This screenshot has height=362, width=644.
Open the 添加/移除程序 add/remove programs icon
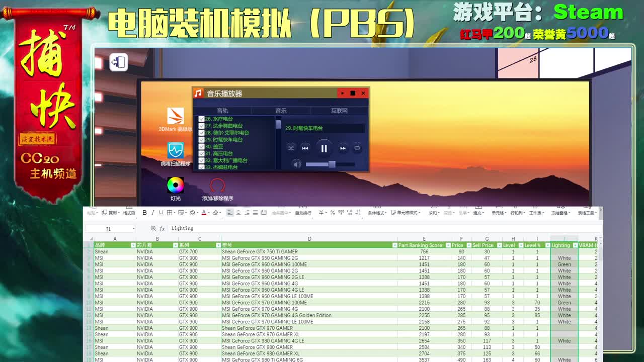217,186
